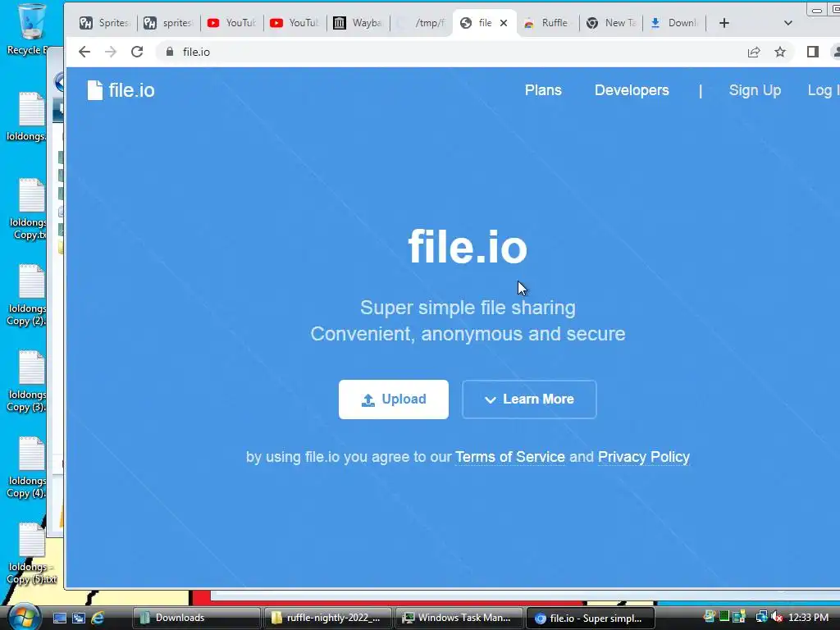The height and width of the screenshot is (630, 840).
Task: Click the 12:33 PM system clock
Action: click(808, 618)
